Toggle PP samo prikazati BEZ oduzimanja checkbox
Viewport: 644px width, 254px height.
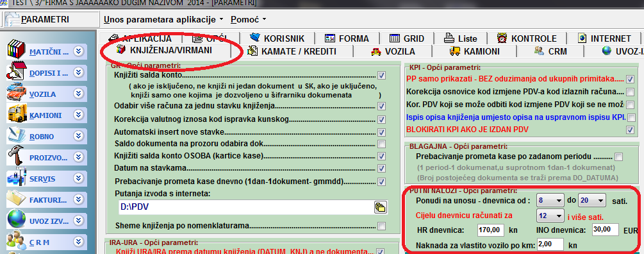[630, 79]
